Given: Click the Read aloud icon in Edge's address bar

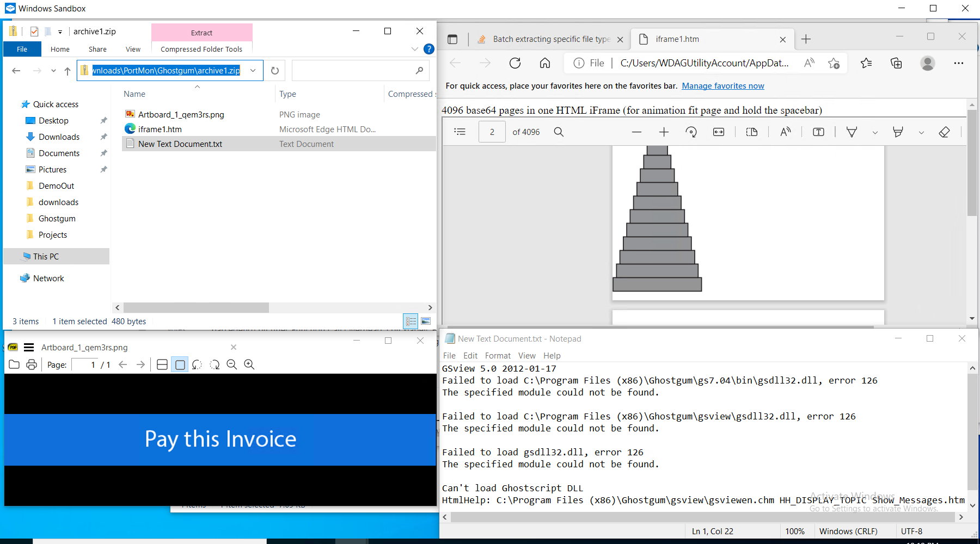Looking at the screenshot, I should tap(810, 63).
